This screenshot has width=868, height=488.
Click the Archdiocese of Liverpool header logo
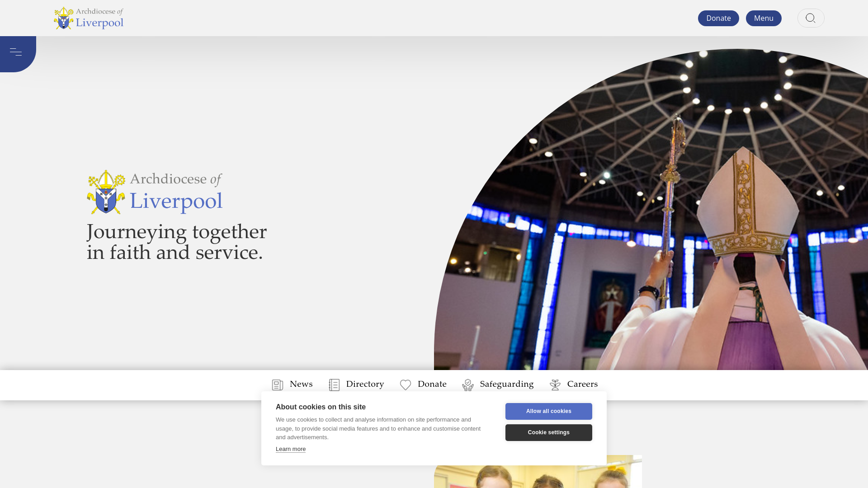(89, 18)
